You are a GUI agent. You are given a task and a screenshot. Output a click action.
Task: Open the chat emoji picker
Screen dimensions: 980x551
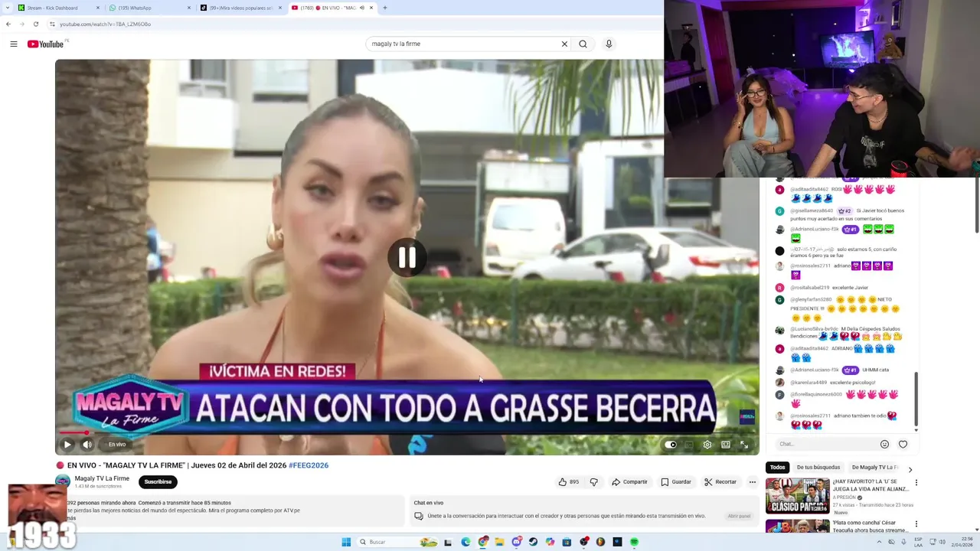tap(884, 444)
